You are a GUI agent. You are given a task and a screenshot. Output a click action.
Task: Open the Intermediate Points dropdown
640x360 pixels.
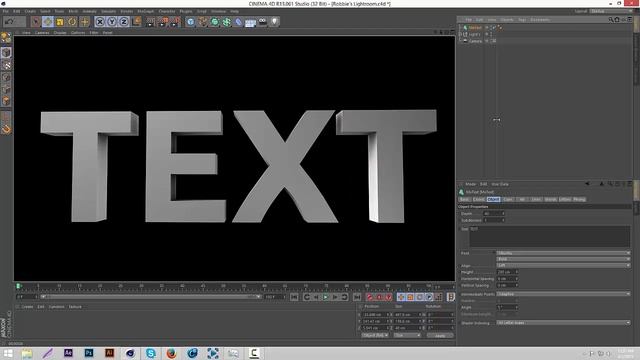[x=563, y=294]
